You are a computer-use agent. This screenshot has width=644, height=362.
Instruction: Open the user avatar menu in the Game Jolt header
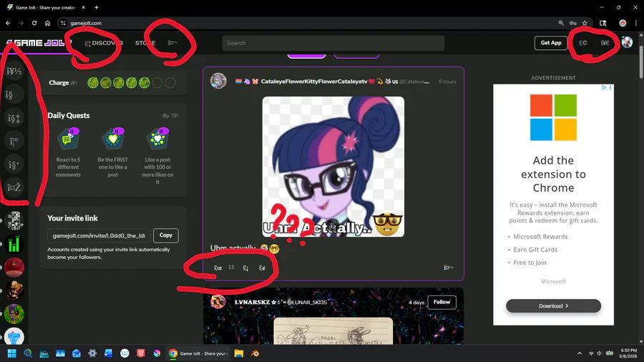click(x=627, y=42)
